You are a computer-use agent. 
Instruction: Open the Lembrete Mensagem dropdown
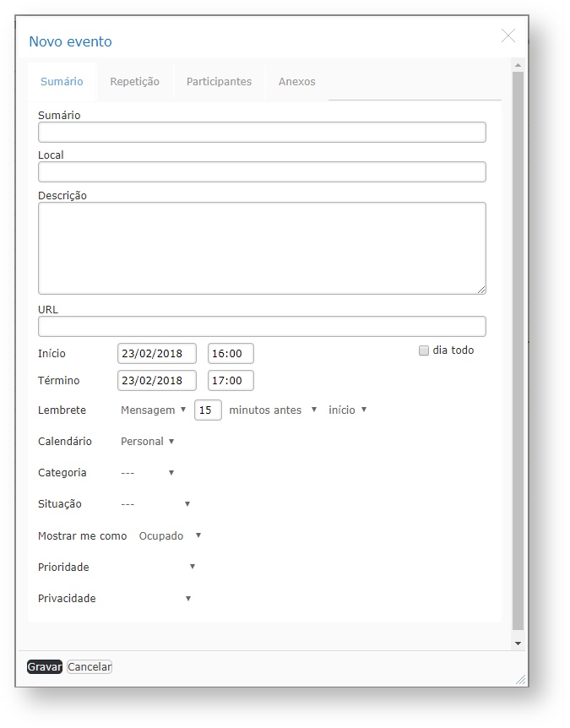click(154, 410)
